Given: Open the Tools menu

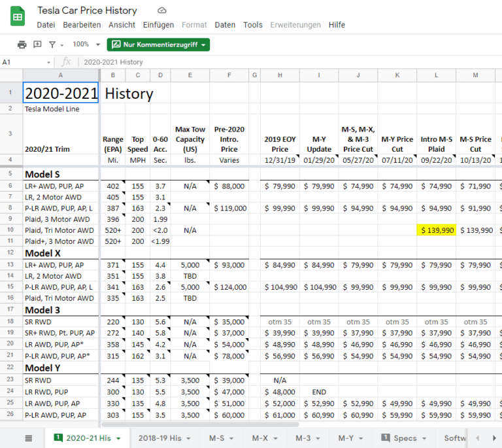Looking at the screenshot, I should pyautogui.click(x=252, y=25).
